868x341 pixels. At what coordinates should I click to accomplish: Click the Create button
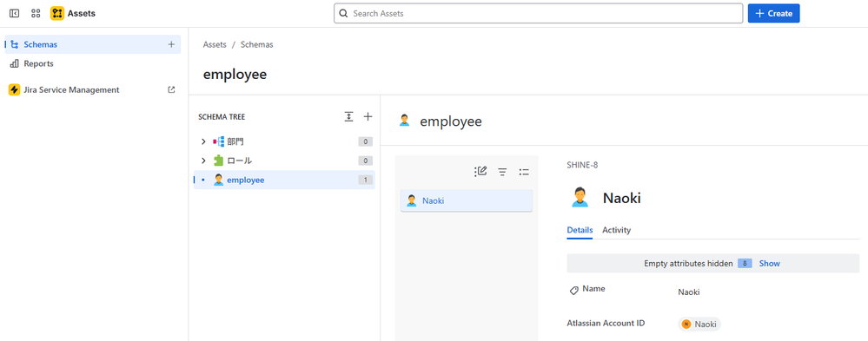773,13
